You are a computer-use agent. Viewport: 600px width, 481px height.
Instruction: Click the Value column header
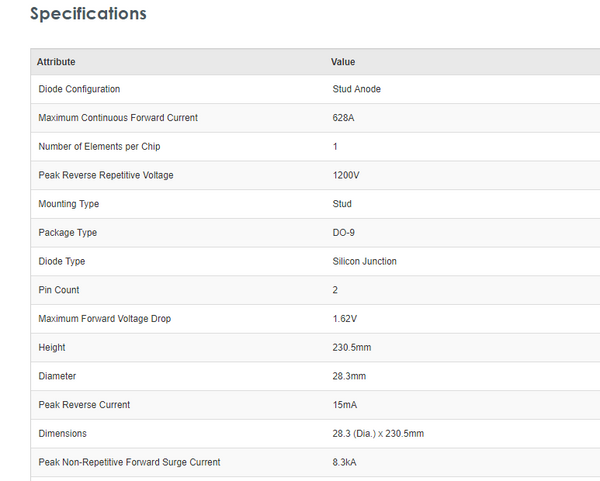(x=343, y=62)
